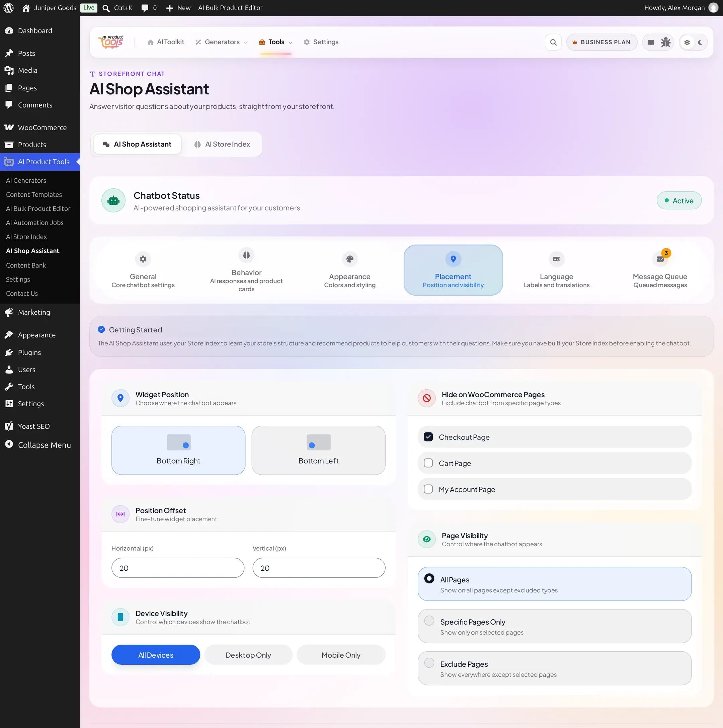Open Settings in the toolkit nav
Image resolution: width=723 pixels, height=728 pixels.
(x=321, y=42)
